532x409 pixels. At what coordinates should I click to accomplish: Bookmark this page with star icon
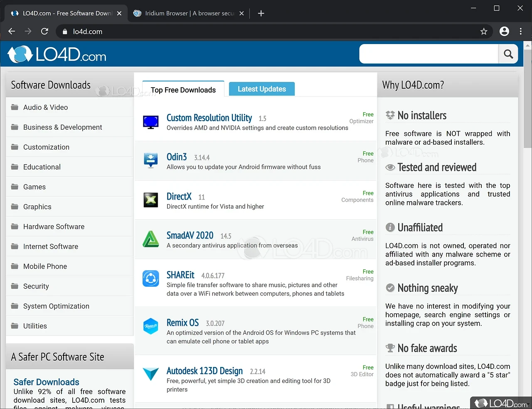(484, 32)
